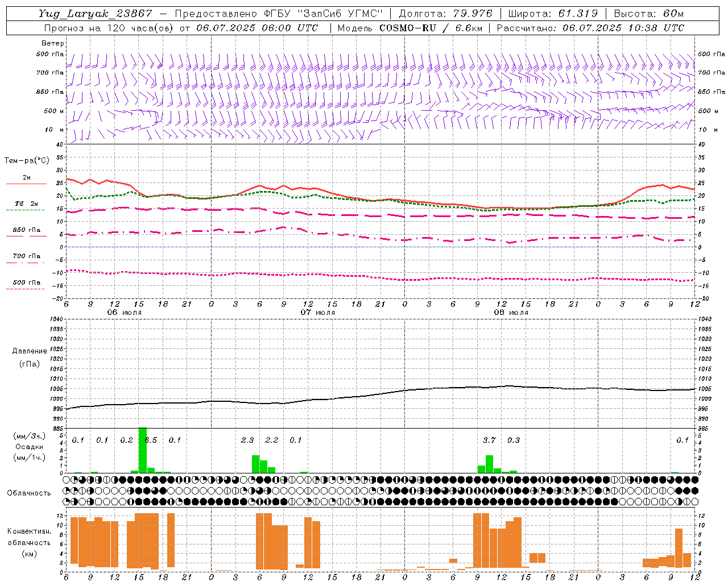Select the Тем-ра(°C) panel label
Viewport: 728px width, 582px height.
click(x=27, y=161)
